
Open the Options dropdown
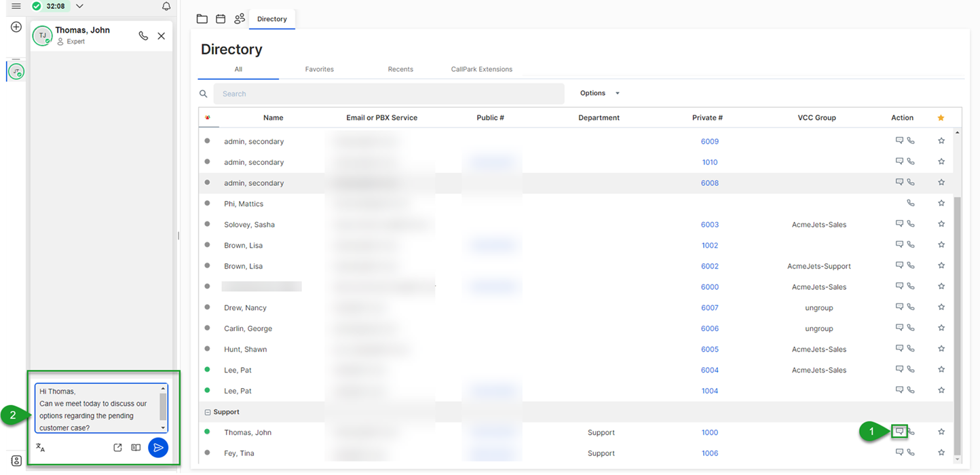(599, 93)
